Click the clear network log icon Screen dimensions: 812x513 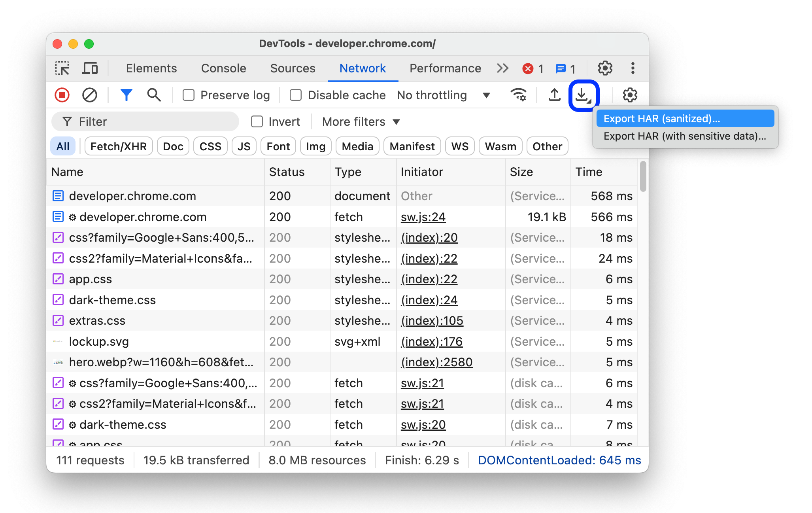pos(90,94)
